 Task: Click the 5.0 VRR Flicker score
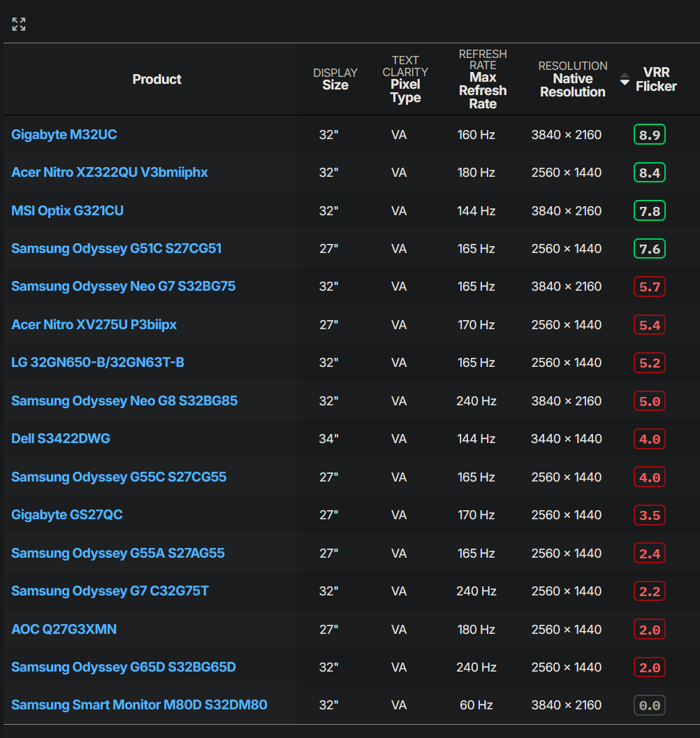[x=650, y=401]
